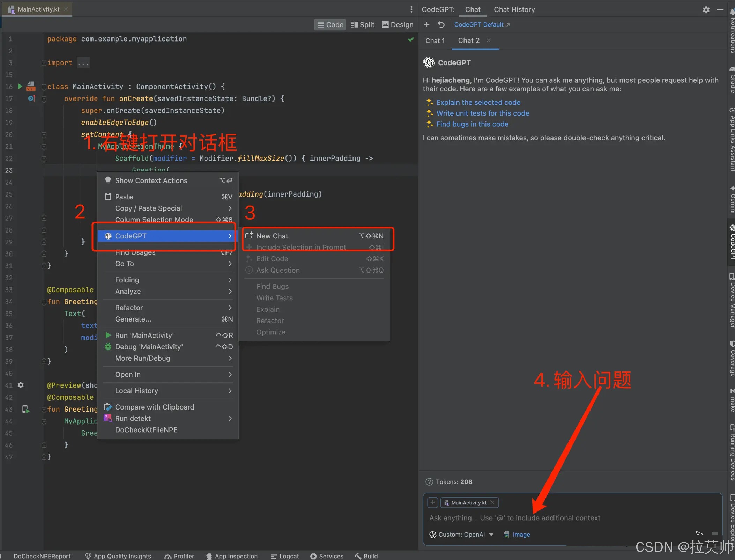
Task: Click the add context plus button in prompt
Action: pos(432,502)
